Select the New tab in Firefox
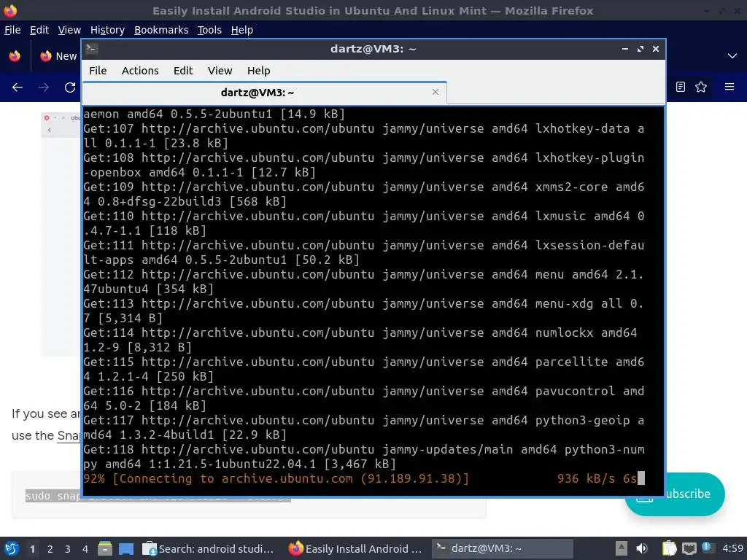The width and height of the screenshot is (747, 560). point(58,56)
